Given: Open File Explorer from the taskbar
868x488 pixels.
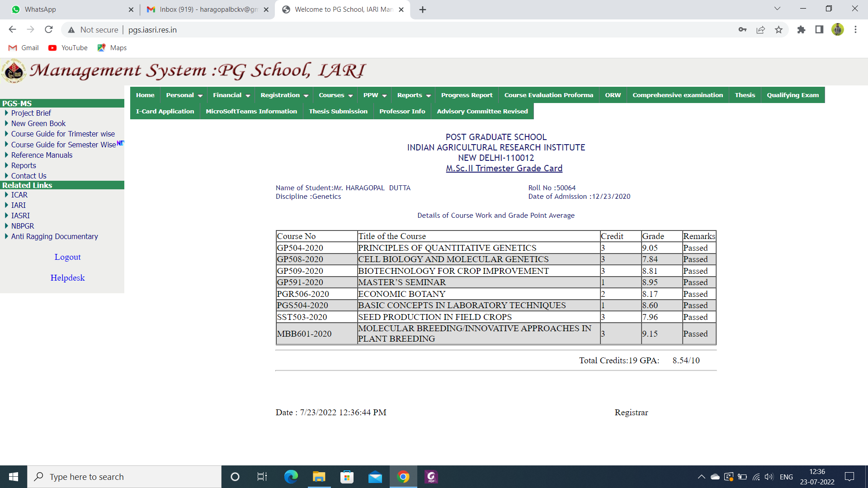Looking at the screenshot, I should pos(319,477).
